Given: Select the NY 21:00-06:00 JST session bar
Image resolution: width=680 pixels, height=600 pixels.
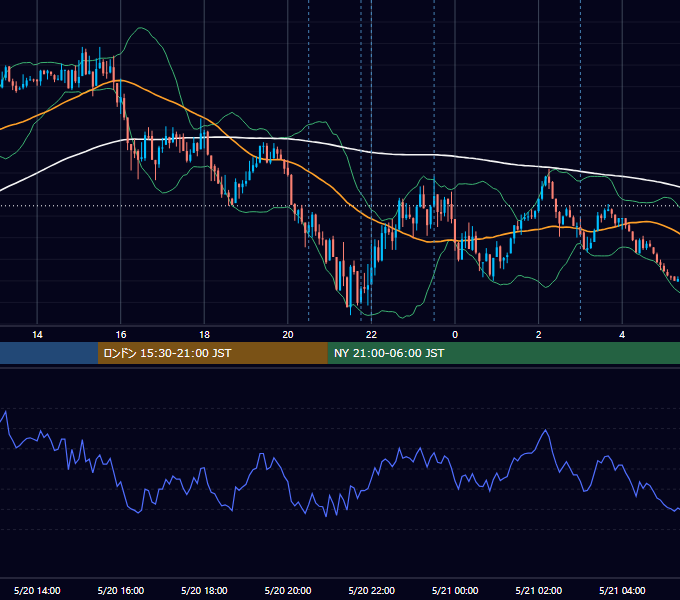Looking at the screenshot, I should (503, 353).
